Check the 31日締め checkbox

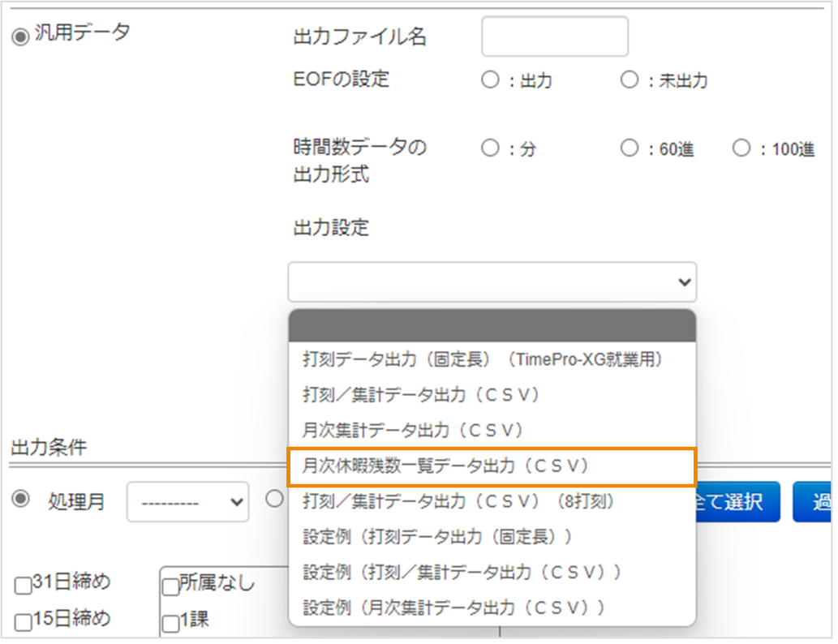pyautogui.click(x=23, y=584)
